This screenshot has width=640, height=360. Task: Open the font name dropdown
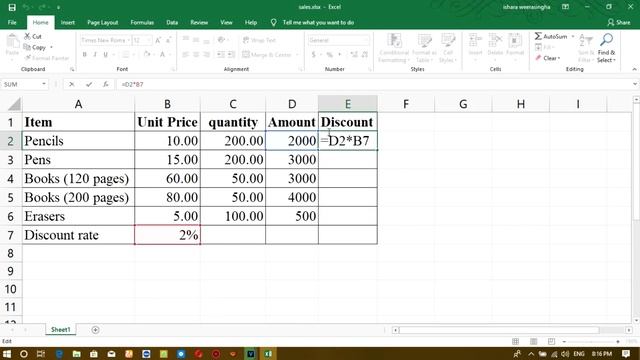[129, 40]
